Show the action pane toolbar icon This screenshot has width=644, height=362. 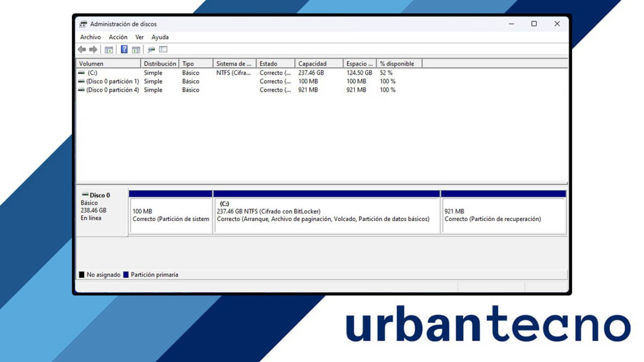click(x=136, y=49)
